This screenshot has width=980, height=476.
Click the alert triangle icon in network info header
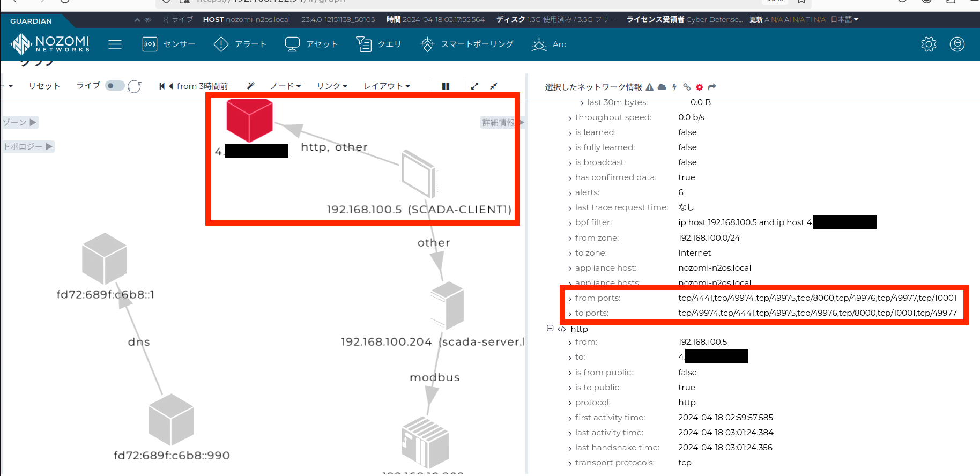pyautogui.click(x=650, y=87)
